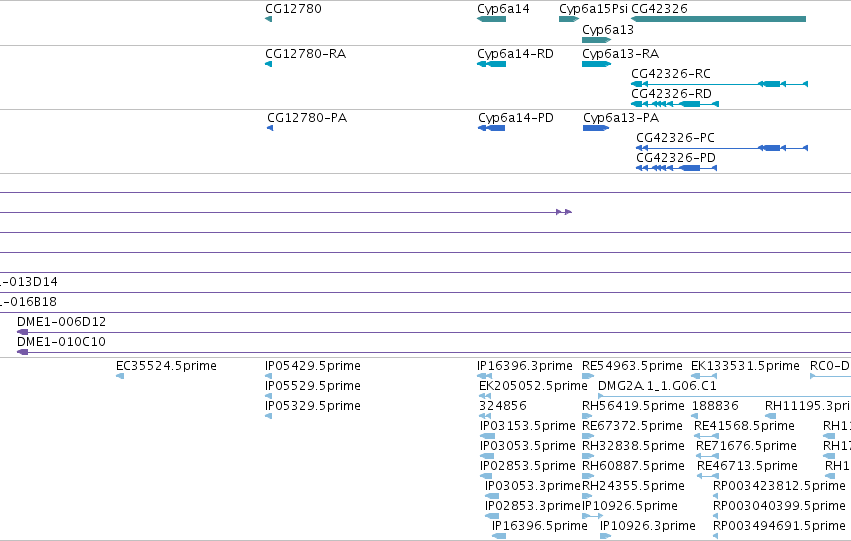Select the IP05429.5prime EST

[x=268, y=376]
